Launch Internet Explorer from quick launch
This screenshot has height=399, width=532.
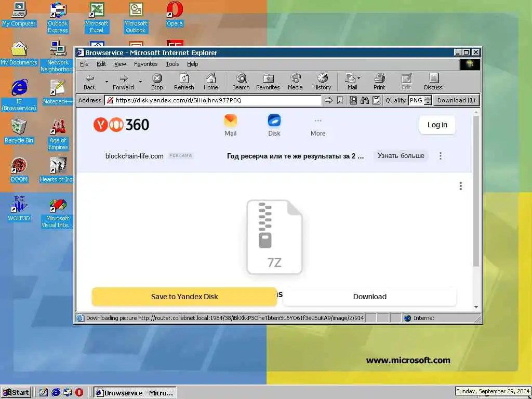tap(55, 393)
